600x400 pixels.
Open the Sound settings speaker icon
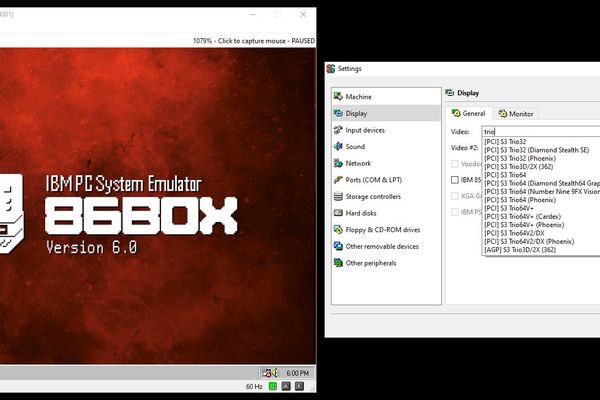coord(338,146)
